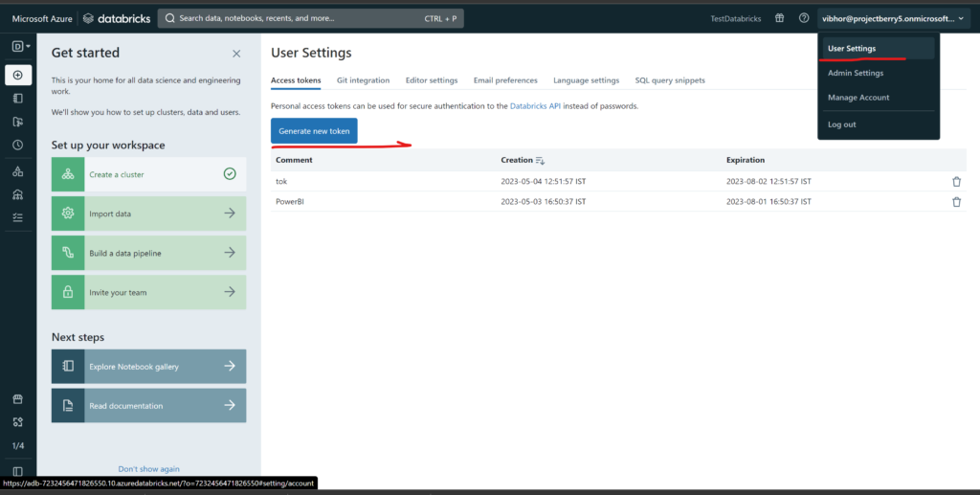The image size is (980, 495).
Task: Open the Repos icon in sidebar
Action: [x=18, y=122]
